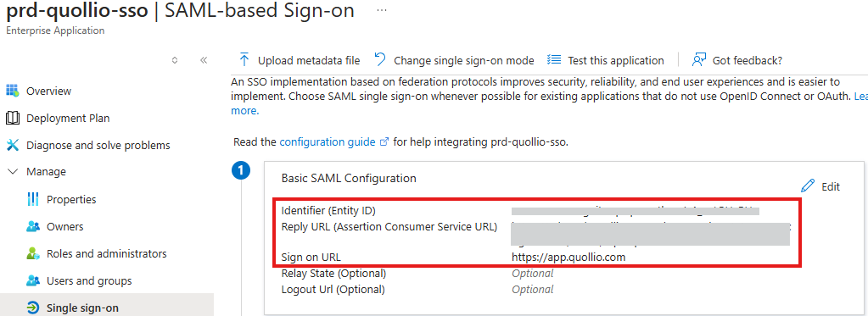The image size is (868, 316).
Task: Click the Change single sign-on mode undo icon
Action: [380, 59]
